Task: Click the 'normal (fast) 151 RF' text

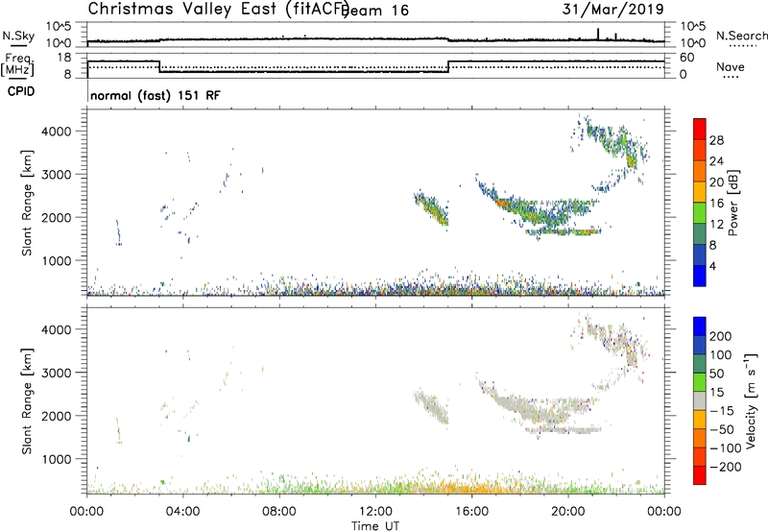Action: tap(156, 95)
